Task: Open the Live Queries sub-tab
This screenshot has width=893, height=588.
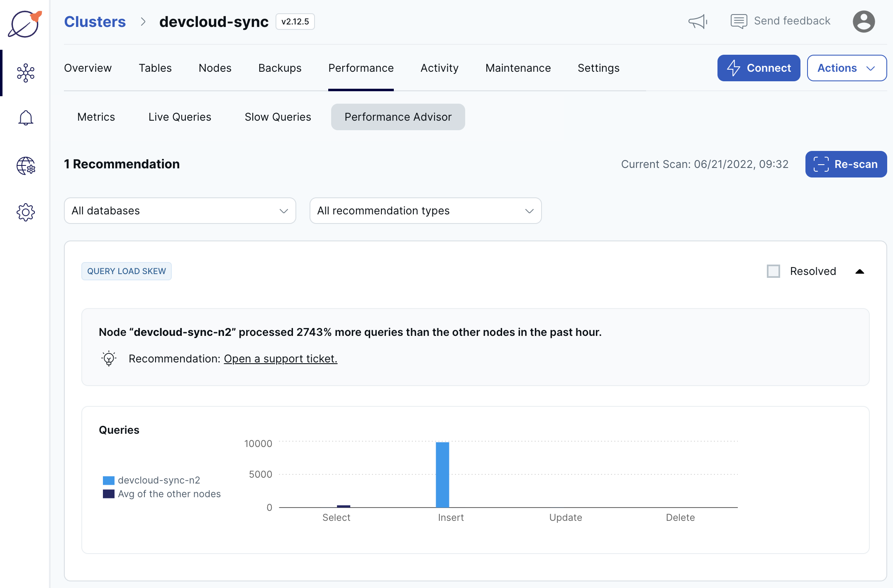Action: [x=180, y=117]
